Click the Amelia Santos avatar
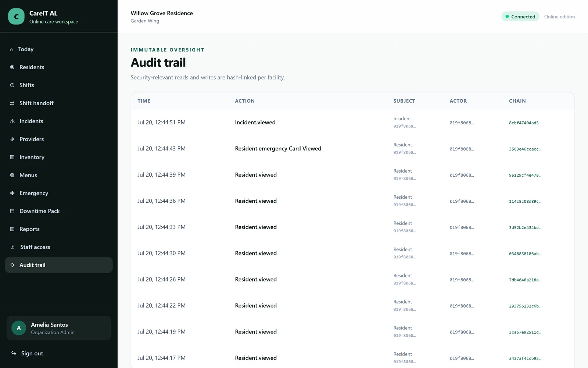This screenshot has width=588, height=368. [x=19, y=328]
